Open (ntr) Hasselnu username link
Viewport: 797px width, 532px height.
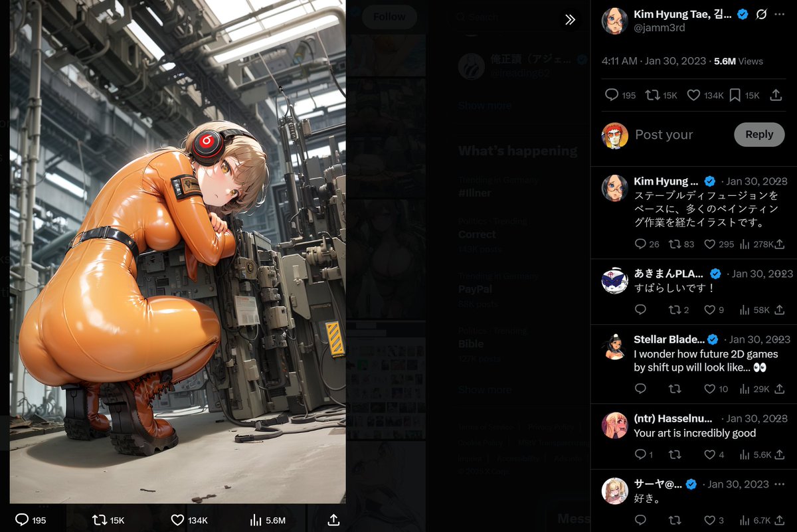673,418
